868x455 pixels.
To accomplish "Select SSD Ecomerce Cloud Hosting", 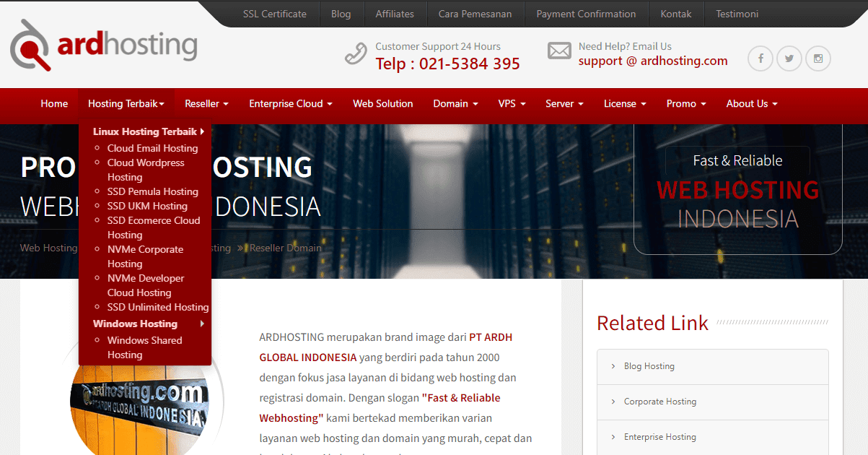I will tap(154, 227).
